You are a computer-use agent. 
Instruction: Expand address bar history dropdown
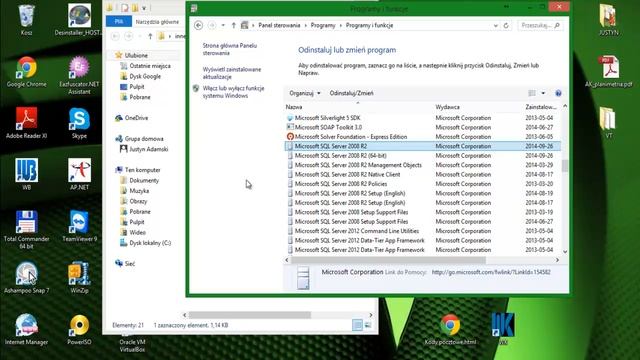[x=496, y=25]
